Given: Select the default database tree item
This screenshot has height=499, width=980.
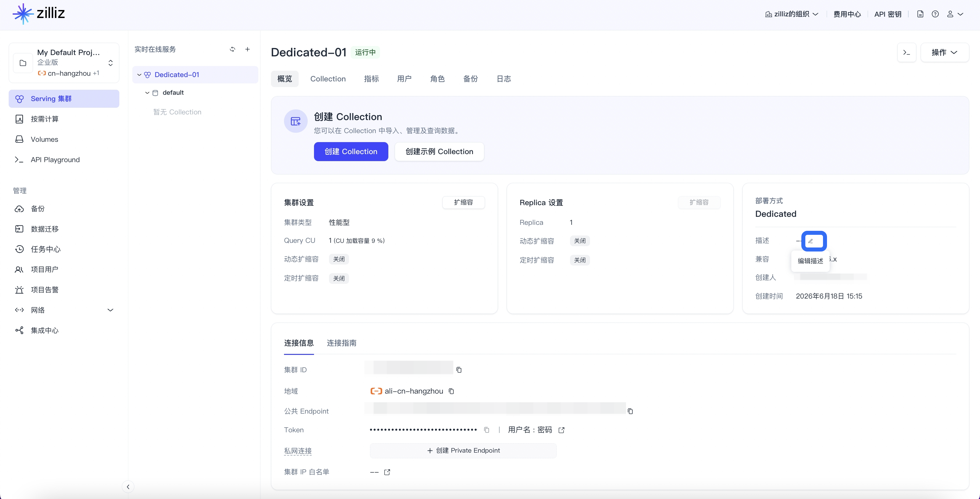Looking at the screenshot, I should (173, 92).
